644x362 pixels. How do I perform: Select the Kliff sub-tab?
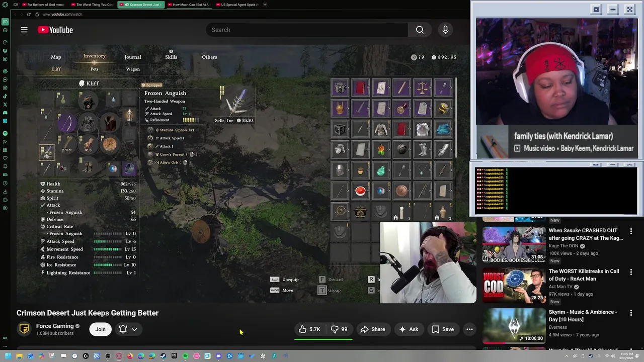[x=56, y=69]
